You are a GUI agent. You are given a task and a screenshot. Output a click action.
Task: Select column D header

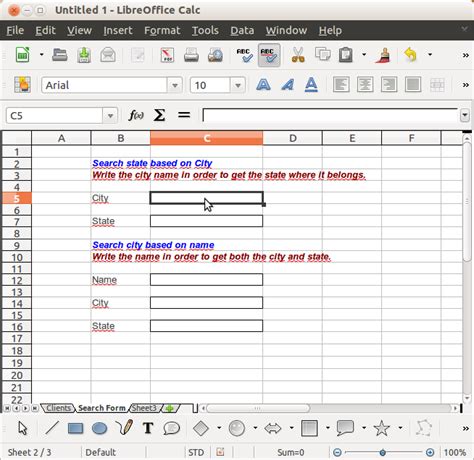292,138
